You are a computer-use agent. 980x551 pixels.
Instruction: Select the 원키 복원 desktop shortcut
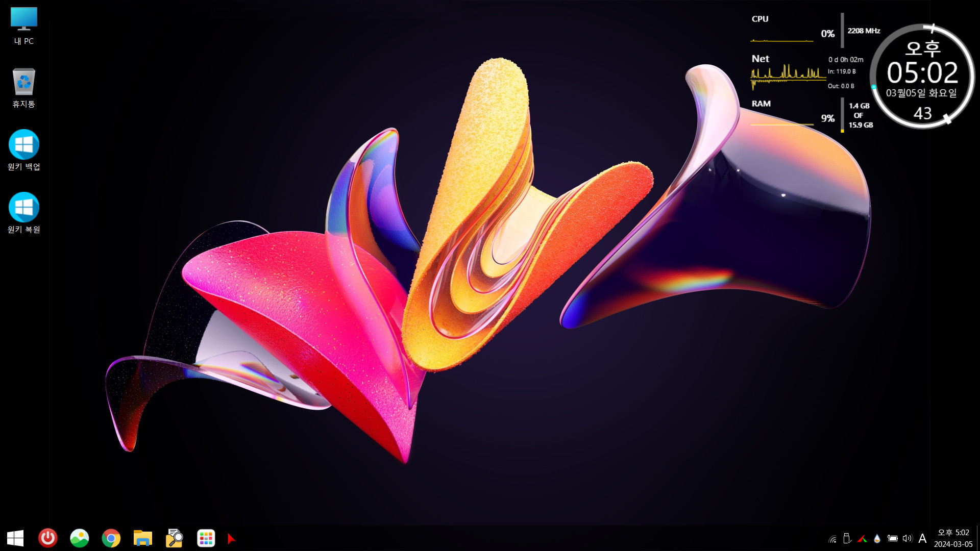[x=24, y=213]
